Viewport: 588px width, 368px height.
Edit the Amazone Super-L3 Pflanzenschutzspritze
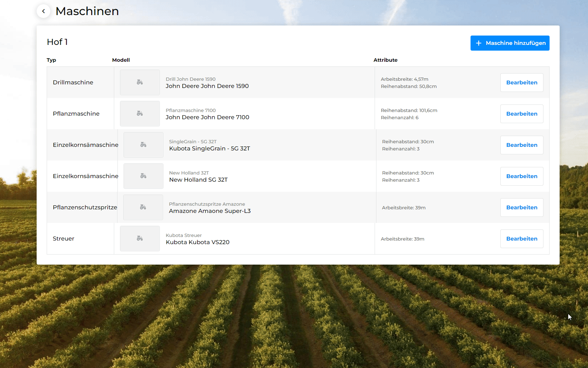(x=522, y=208)
